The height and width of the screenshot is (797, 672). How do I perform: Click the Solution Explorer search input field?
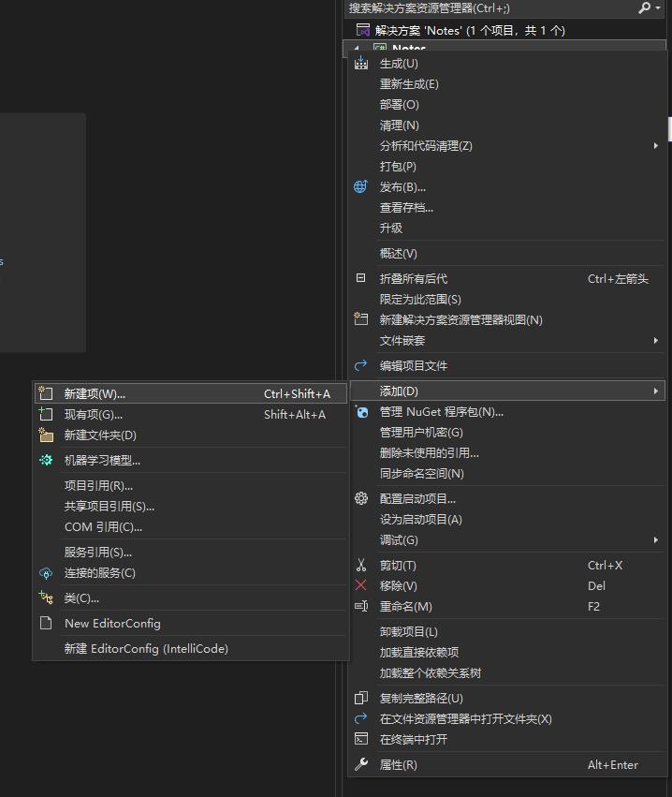[x=490, y=8]
